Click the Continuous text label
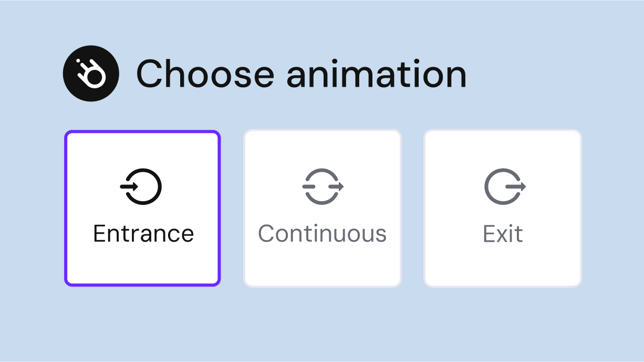The image size is (644, 362). click(323, 233)
